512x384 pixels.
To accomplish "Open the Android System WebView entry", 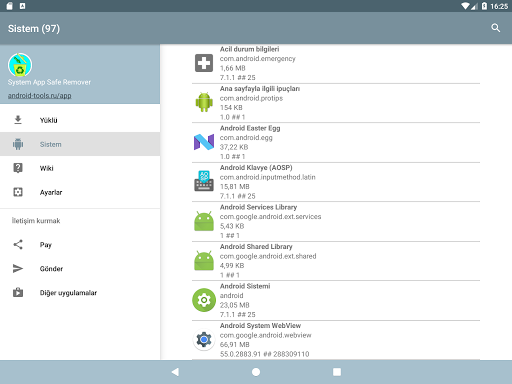I will [x=336, y=340].
